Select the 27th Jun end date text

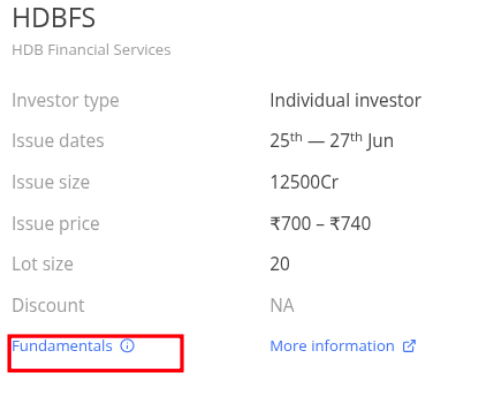pyautogui.click(x=362, y=140)
